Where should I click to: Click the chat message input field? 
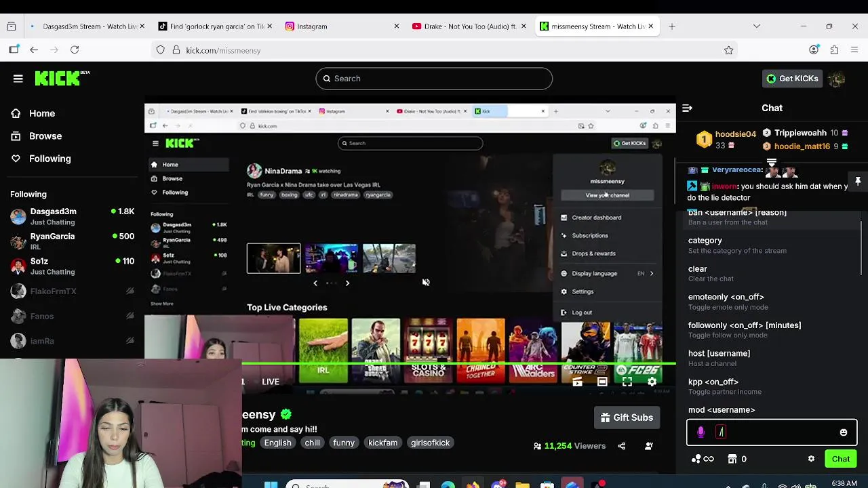pos(772,432)
